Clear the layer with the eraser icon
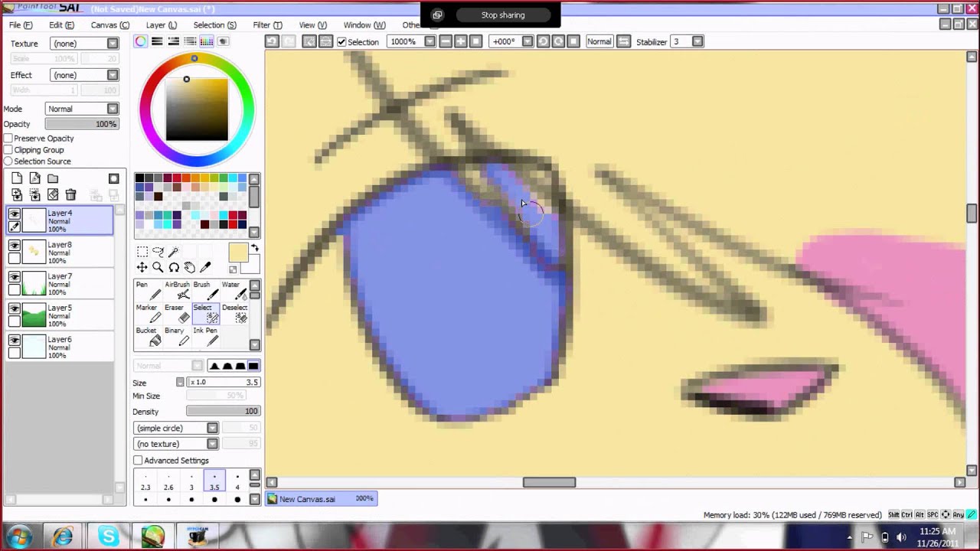Image resolution: width=980 pixels, height=551 pixels. point(53,195)
